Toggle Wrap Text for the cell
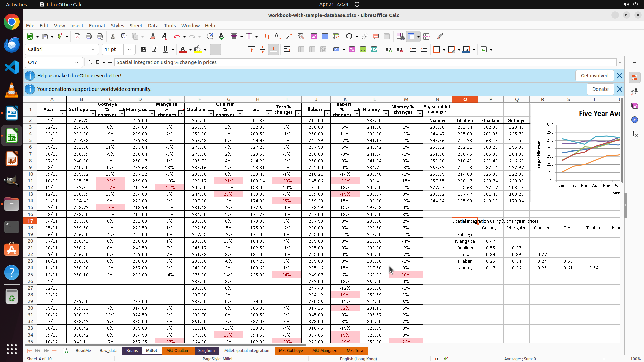This screenshot has width=644, height=362. (287, 50)
